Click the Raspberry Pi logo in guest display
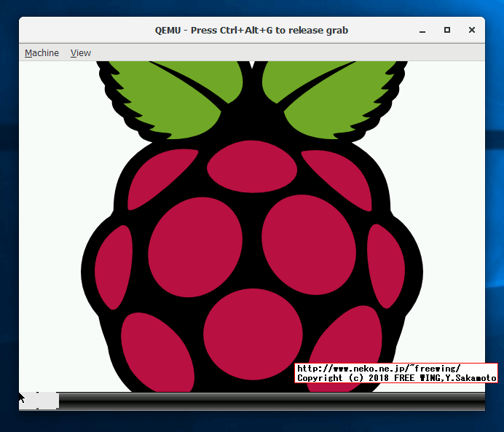This screenshot has width=504, height=432. [x=252, y=227]
